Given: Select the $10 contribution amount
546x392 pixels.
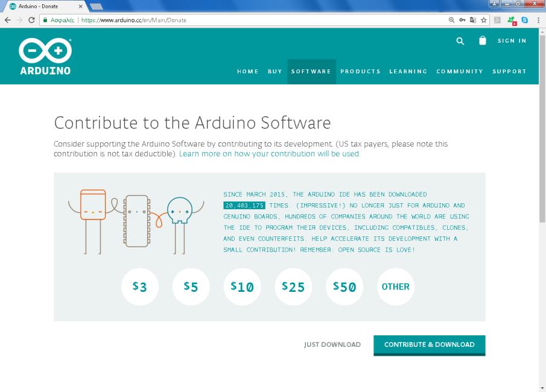Looking at the screenshot, I should [242, 286].
